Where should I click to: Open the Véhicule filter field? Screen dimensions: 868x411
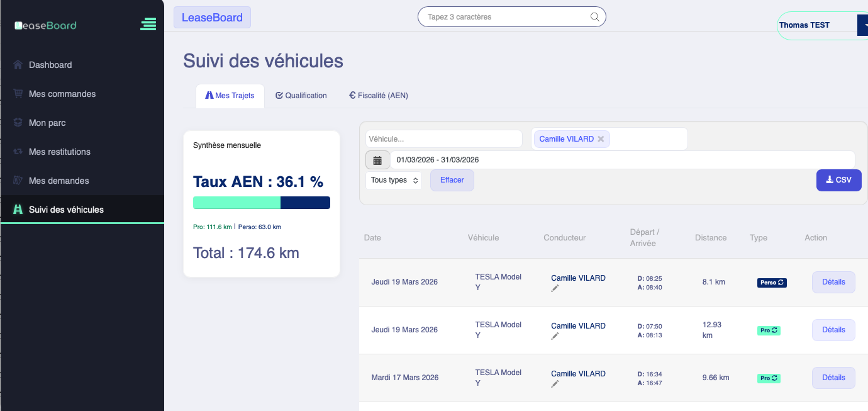point(443,139)
